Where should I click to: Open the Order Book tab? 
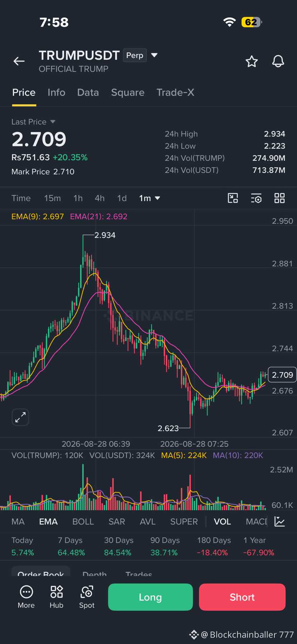point(41,572)
